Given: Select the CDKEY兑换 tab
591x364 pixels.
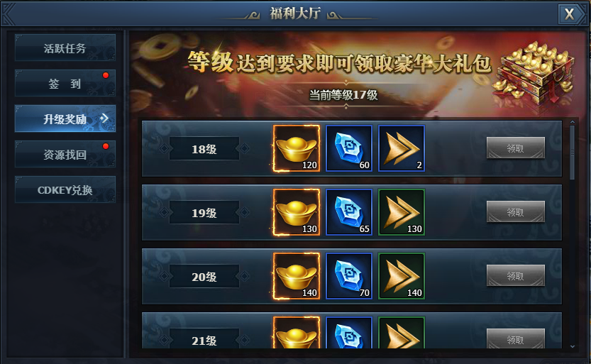Looking at the screenshot, I should click(65, 189).
